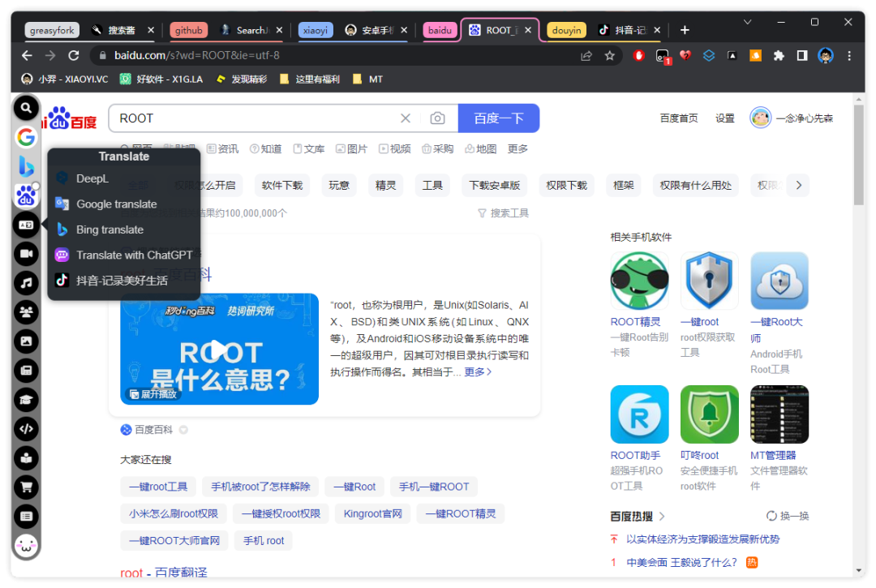Open the code brackets sidebar icon
876x588 pixels.
point(26,429)
